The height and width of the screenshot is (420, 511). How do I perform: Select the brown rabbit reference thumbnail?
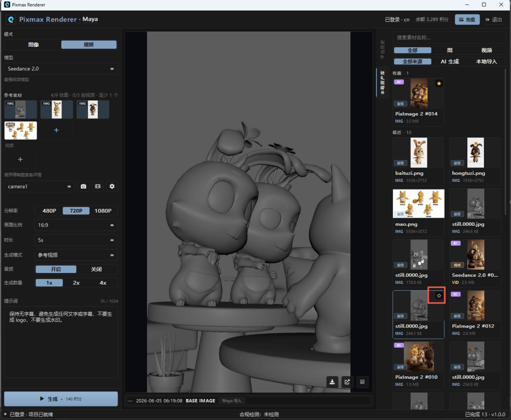(x=93, y=109)
